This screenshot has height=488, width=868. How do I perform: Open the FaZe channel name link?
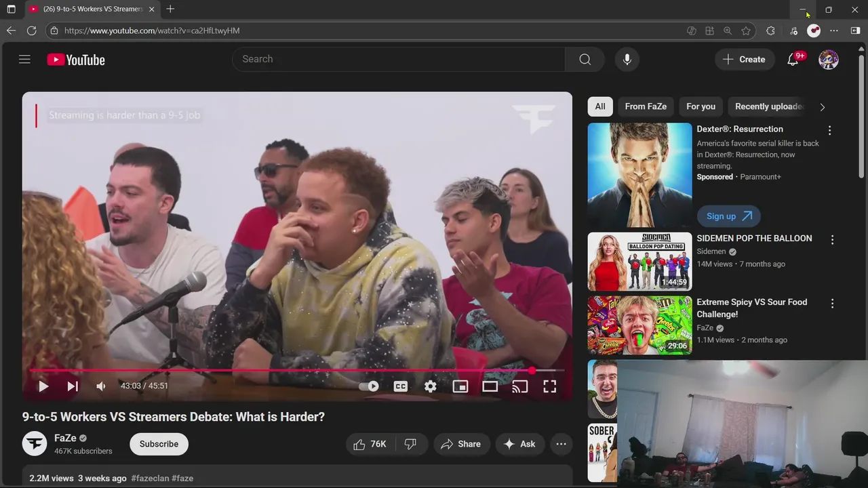(65, 439)
